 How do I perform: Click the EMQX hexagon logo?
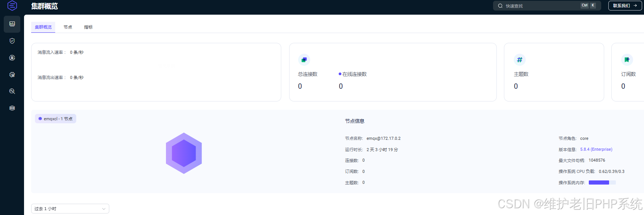[x=12, y=6]
